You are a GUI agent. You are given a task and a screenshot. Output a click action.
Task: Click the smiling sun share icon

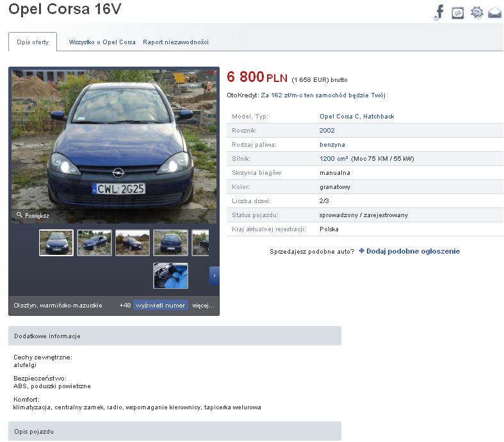(x=476, y=13)
